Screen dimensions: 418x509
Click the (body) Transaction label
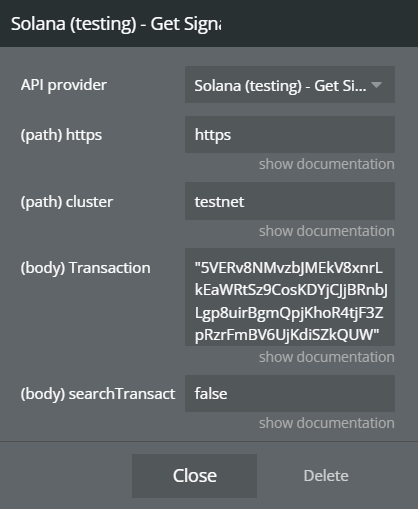[85, 268]
